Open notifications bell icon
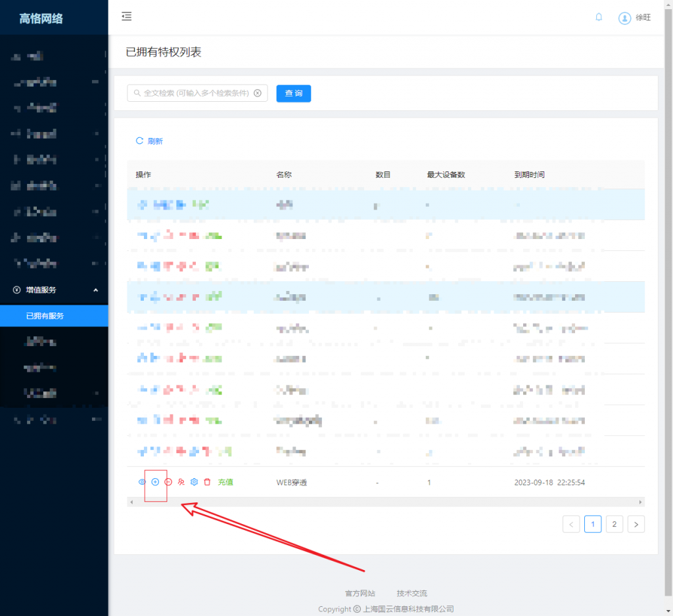Image resolution: width=673 pixels, height=616 pixels. [x=599, y=18]
